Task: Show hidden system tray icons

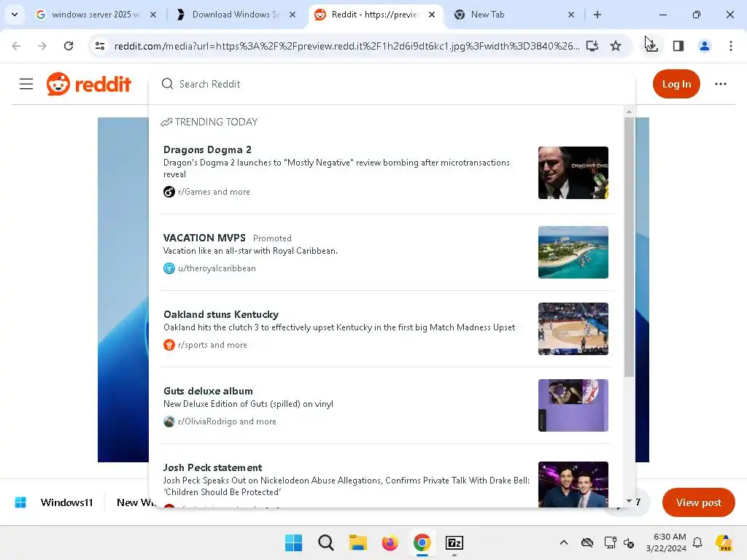Action: point(564,542)
